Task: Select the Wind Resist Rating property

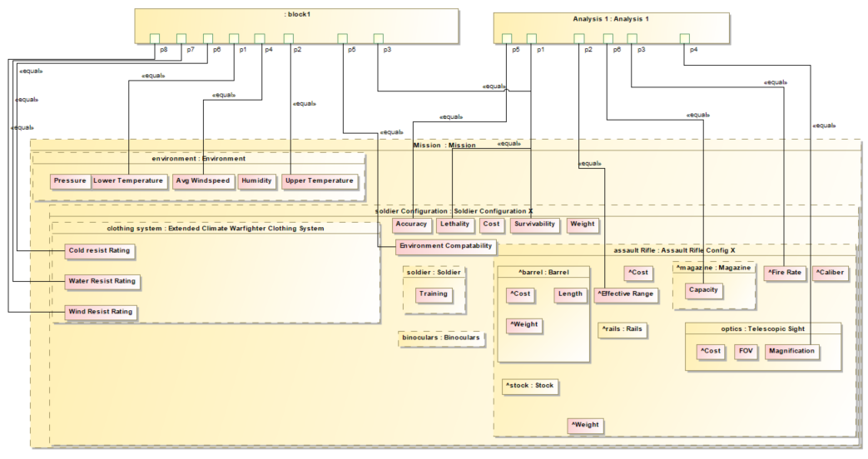Action: tap(102, 313)
